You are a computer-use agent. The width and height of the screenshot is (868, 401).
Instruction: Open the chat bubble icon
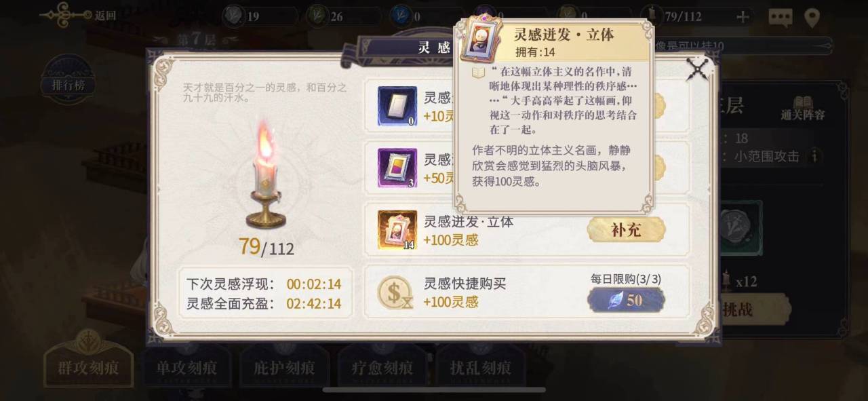pos(780,18)
